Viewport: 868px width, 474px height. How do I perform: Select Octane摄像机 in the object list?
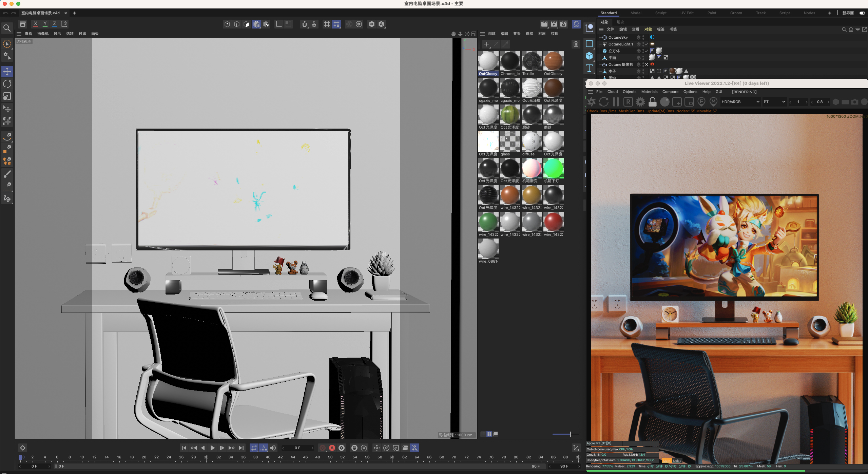tap(620, 64)
